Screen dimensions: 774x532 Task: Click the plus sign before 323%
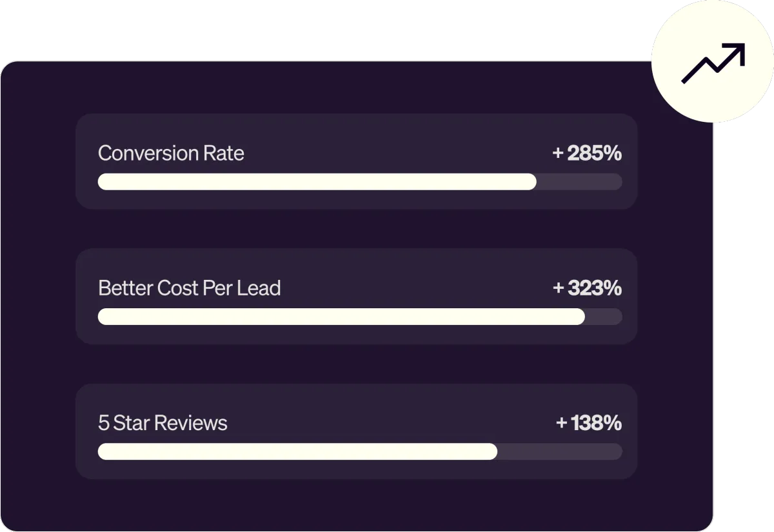[559, 288]
